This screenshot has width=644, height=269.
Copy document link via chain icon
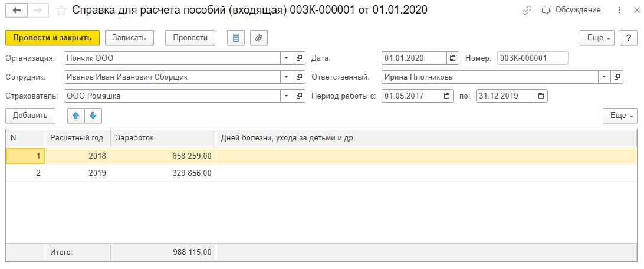(x=527, y=11)
